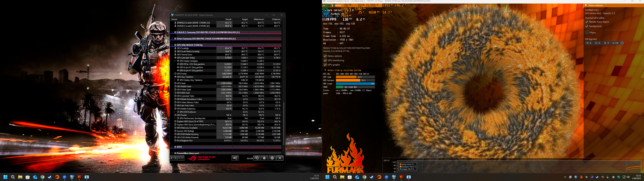The image size is (644, 181).
Task: Collapse GPU [#0]: NVIDIA TITAN Xp group
Action: pyautogui.click(x=172, y=45)
